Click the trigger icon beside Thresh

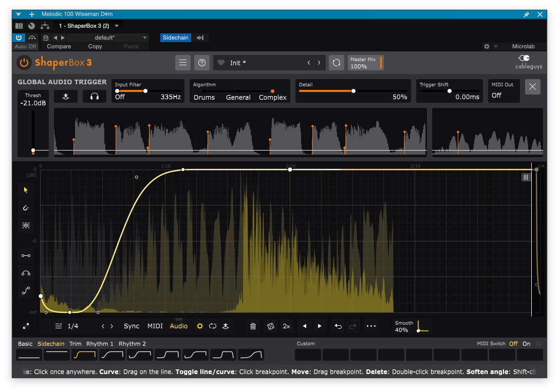pyautogui.click(x=66, y=96)
